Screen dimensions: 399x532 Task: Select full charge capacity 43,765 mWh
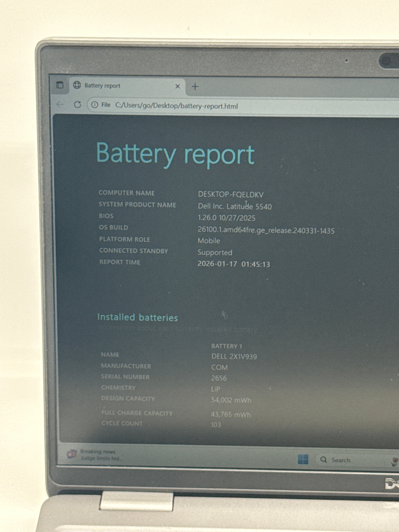[231, 414]
